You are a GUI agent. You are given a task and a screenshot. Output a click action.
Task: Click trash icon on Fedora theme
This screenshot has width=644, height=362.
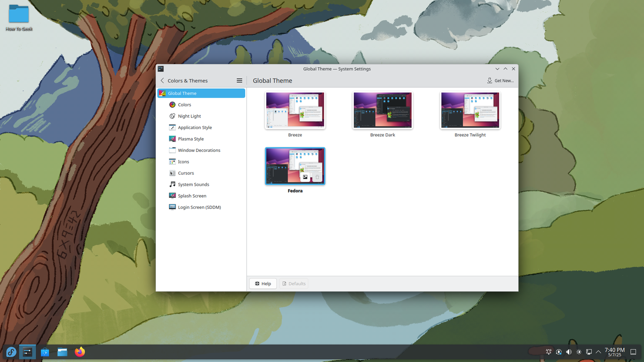(317, 177)
